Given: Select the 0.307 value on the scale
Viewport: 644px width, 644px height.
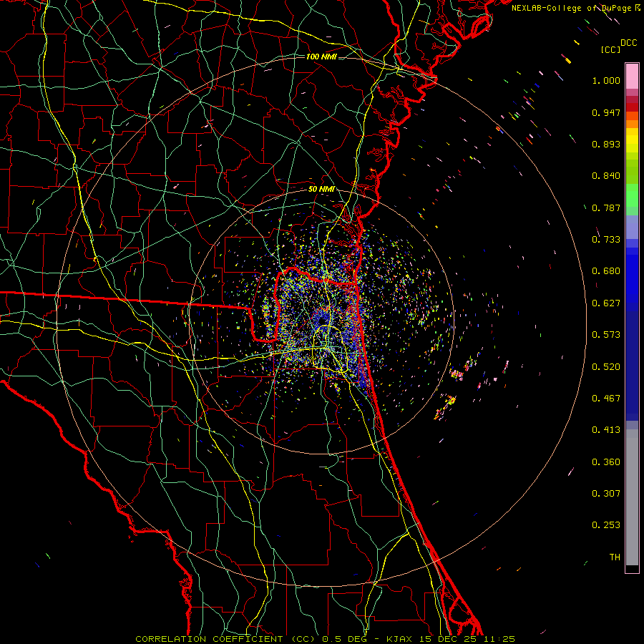Looking at the screenshot, I should point(606,494).
